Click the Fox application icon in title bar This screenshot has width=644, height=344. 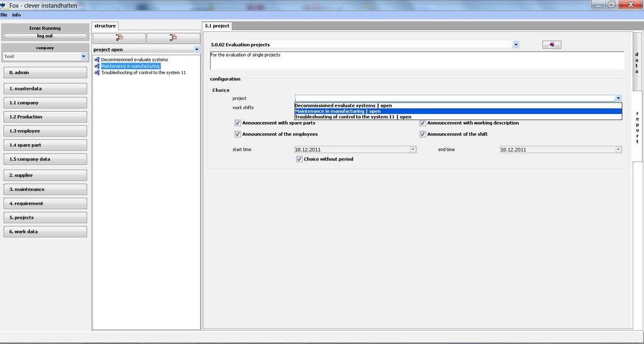point(4,4)
